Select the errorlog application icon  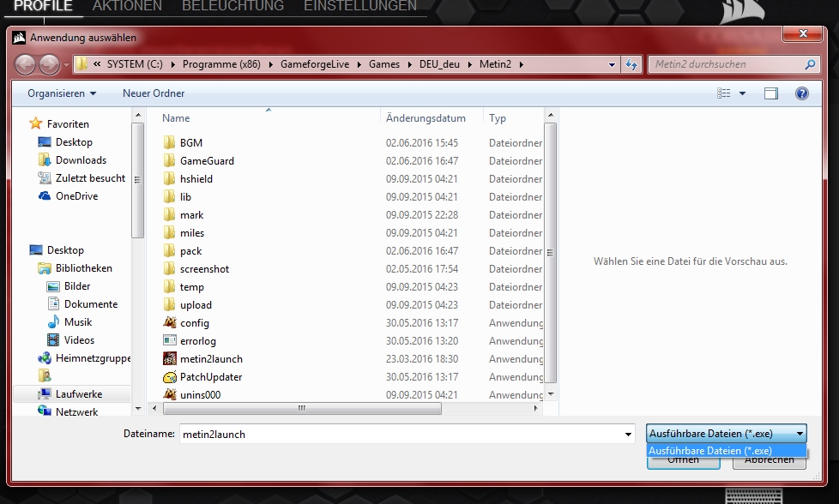(x=170, y=341)
